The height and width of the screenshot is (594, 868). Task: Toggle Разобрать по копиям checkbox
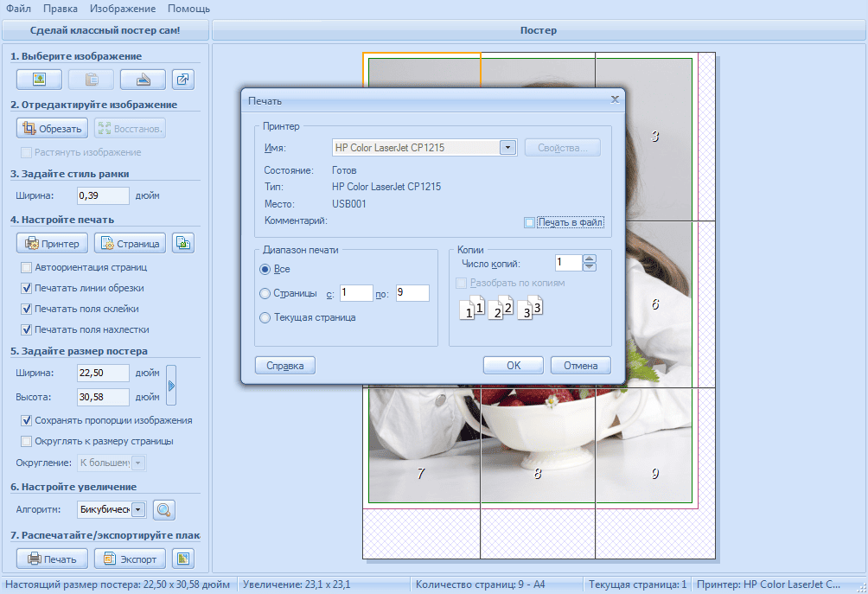tap(461, 284)
